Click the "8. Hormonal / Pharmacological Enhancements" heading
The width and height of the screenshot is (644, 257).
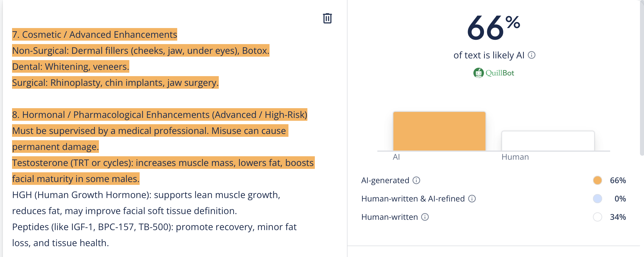[159, 115]
